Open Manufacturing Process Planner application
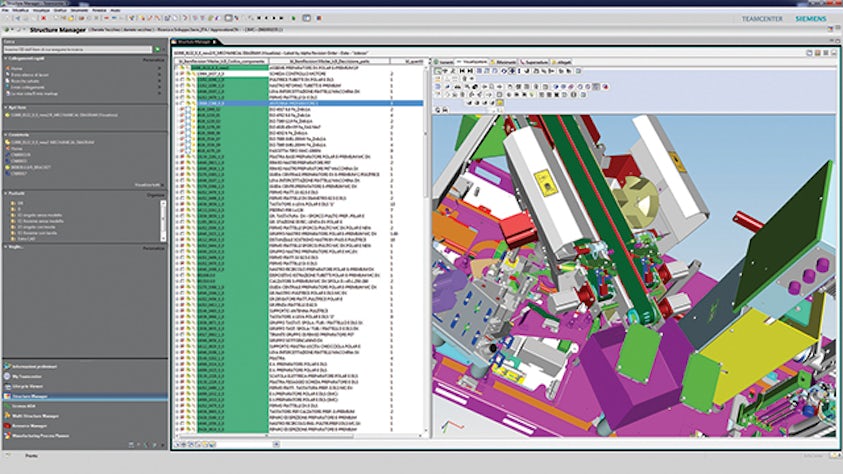The width and height of the screenshot is (843, 474). click(40, 436)
